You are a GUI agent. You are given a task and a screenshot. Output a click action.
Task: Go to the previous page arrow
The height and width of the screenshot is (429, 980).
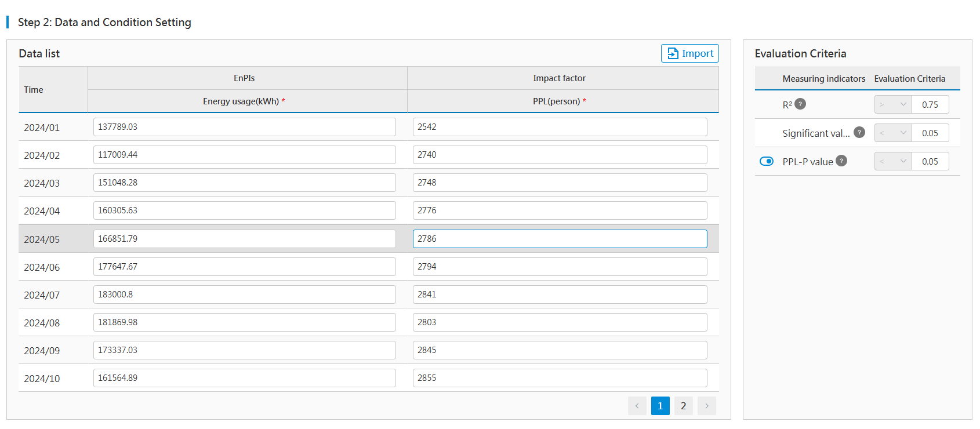(637, 406)
